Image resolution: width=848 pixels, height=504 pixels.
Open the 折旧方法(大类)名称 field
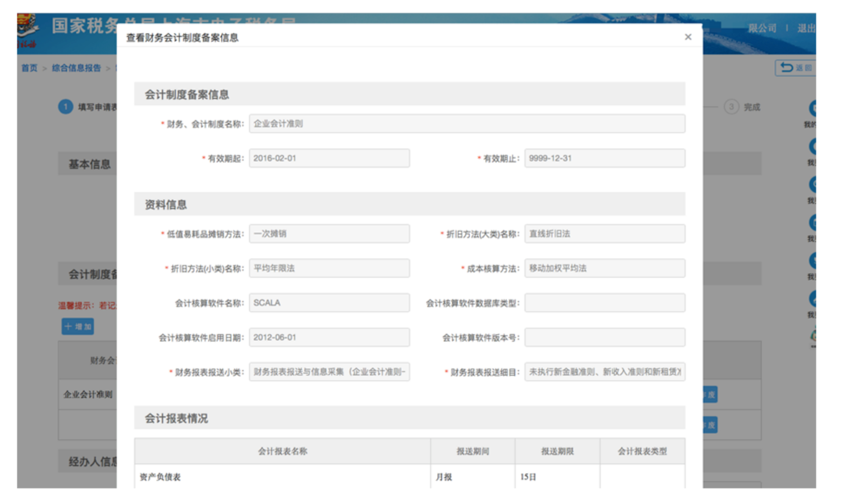[x=604, y=234]
